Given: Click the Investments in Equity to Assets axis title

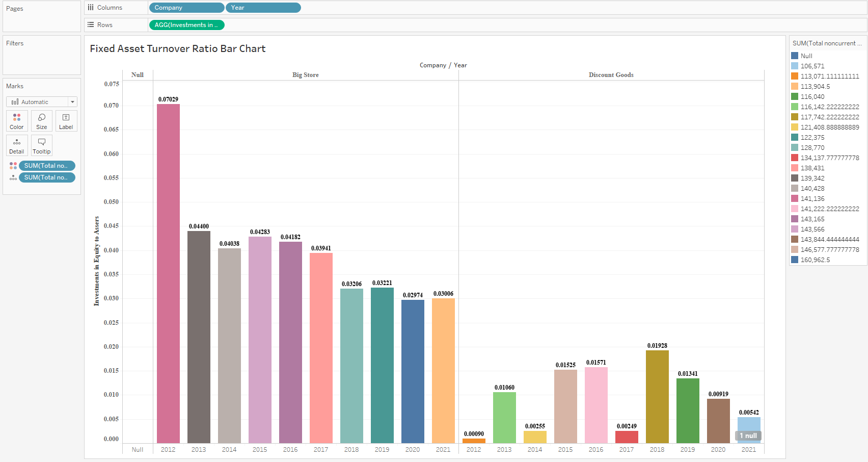Looking at the screenshot, I should click(96, 261).
